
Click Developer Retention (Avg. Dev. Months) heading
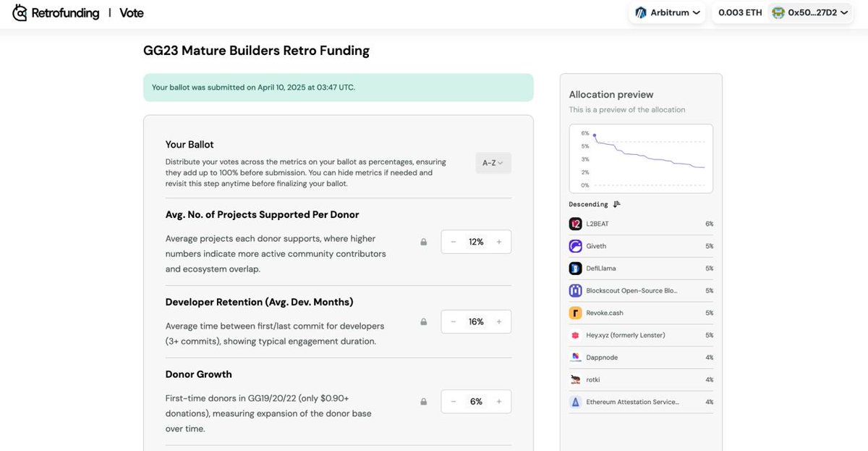pos(260,302)
